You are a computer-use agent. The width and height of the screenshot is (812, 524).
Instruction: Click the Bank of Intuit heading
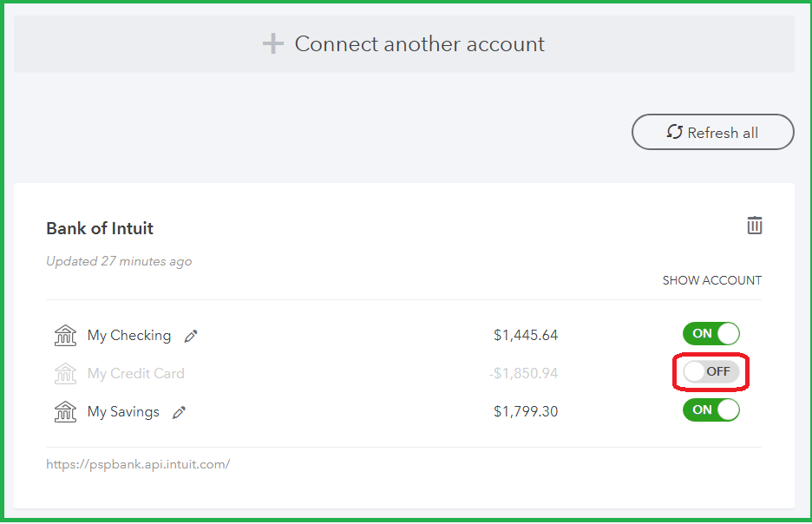click(x=100, y=228)
